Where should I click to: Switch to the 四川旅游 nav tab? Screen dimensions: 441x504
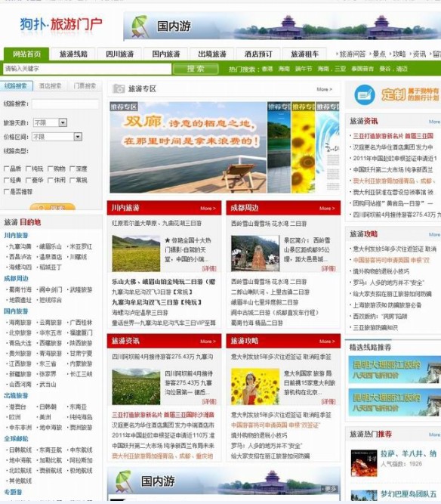(x=120, y=54)
